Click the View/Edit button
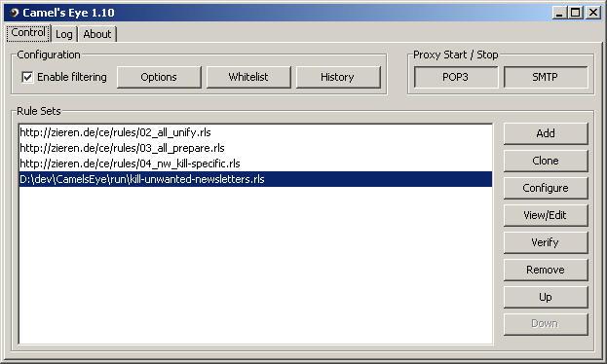Viewport: 607px width, 364px height. (x=546, y=215)
